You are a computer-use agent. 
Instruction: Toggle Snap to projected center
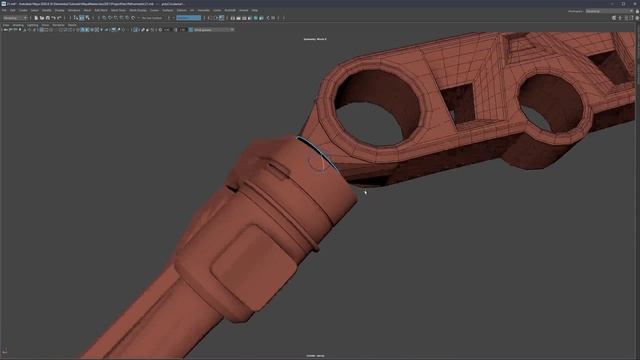point(122,18)
